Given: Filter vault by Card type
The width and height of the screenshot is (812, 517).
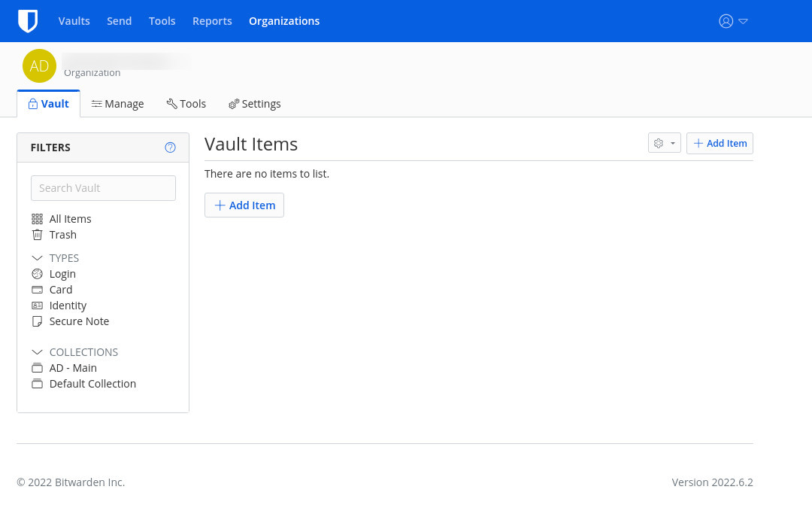Looking at the screenshot, I should coord(61,290).
